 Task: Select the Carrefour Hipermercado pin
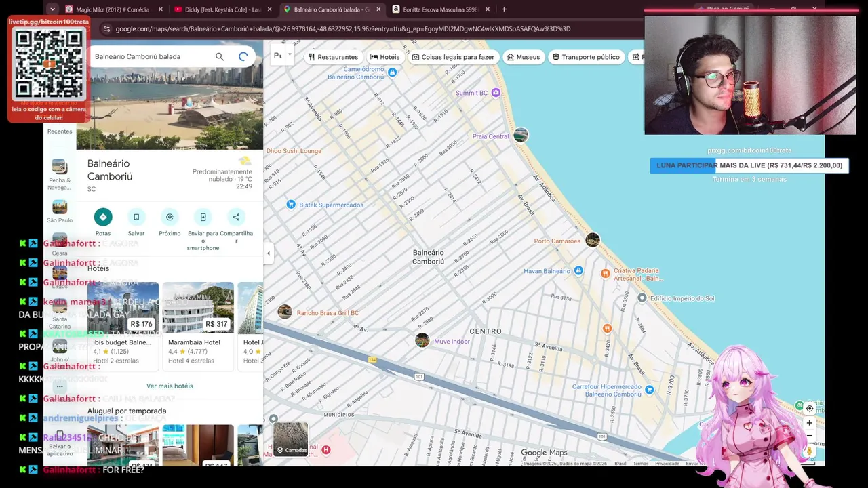click(x=650, y=390)
